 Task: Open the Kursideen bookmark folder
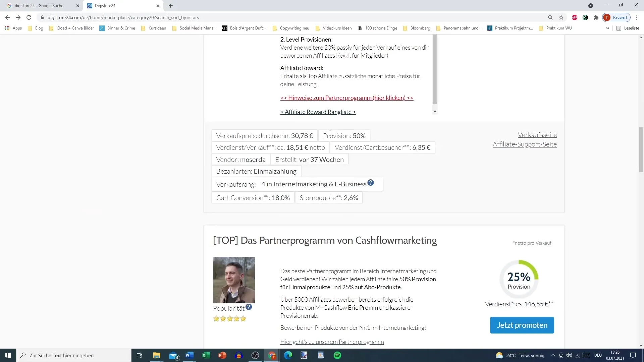click(154, 28)
